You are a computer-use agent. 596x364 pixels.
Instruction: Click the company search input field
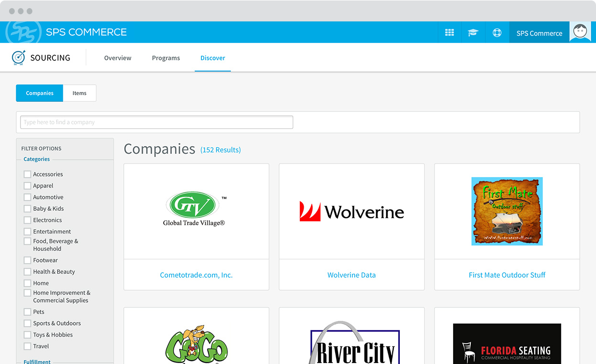point(156,122)
